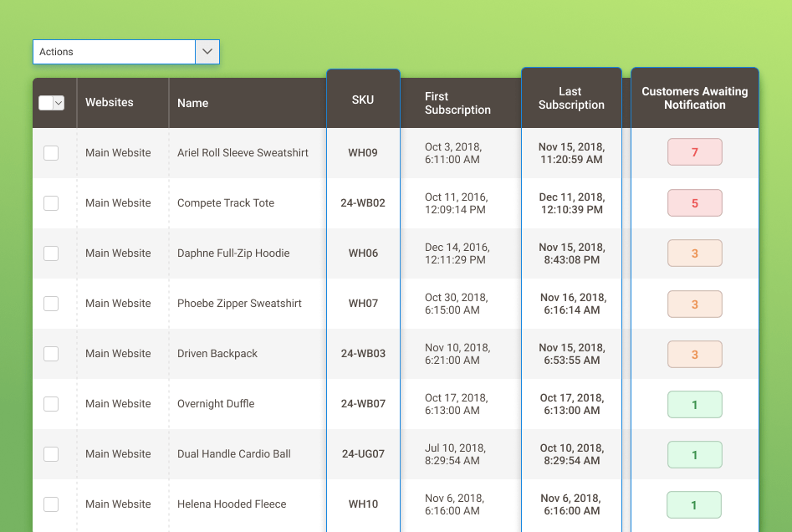This screenshot has height=532, width=792.
Task: Click the green badge showing 1 for Overnight Duffle
Action: click(694, 404)
